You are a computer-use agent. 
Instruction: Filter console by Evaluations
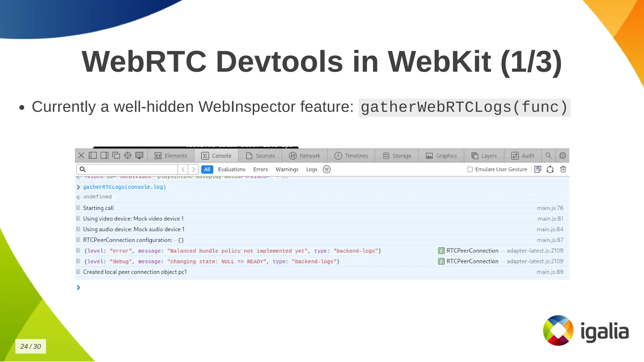tap(232, 169)
